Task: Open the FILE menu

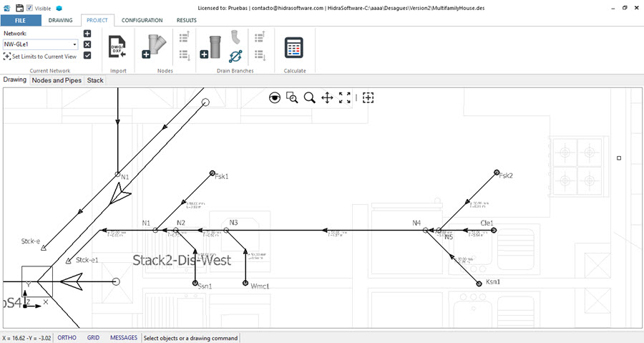Action: (x=20, y=20)
